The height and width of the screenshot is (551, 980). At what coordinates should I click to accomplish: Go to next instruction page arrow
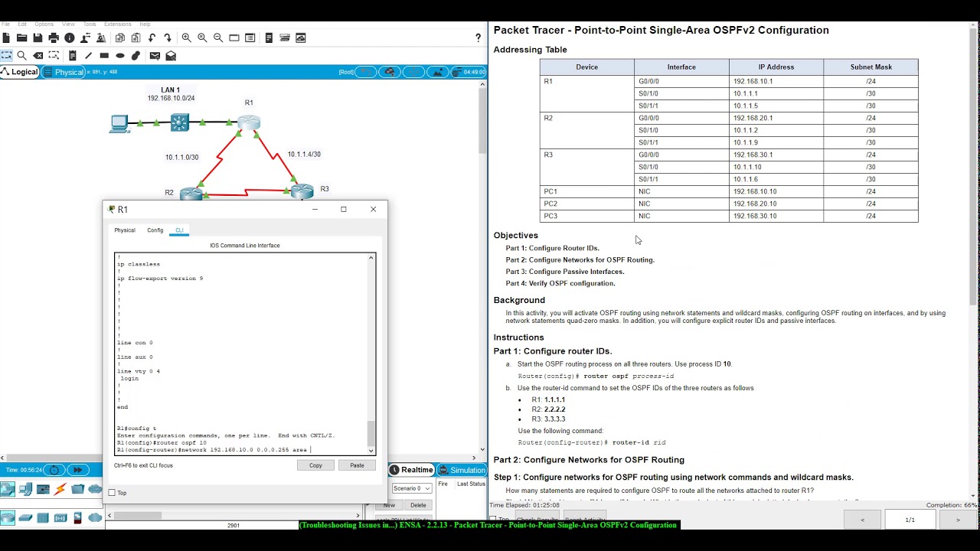(x=957, y=520)
